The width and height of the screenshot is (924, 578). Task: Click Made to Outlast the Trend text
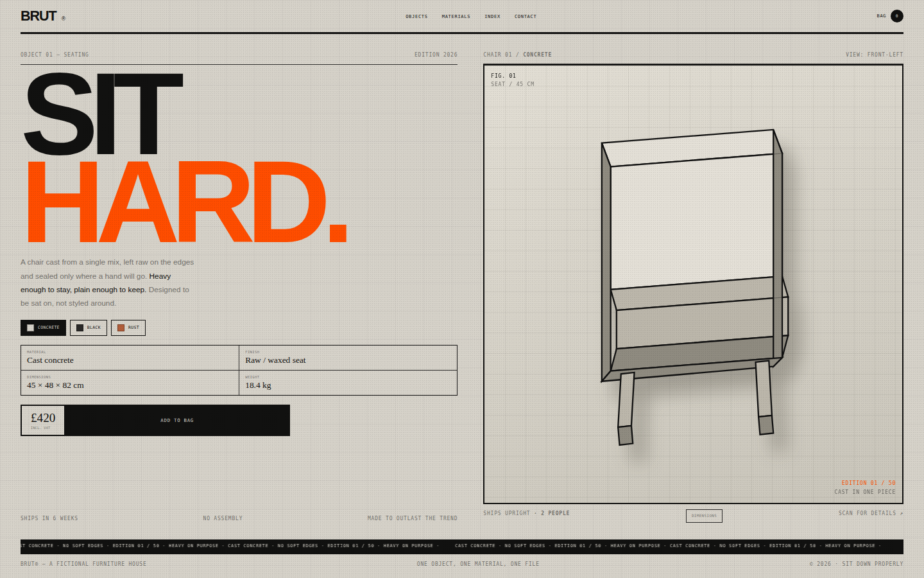tap(413, 518)
